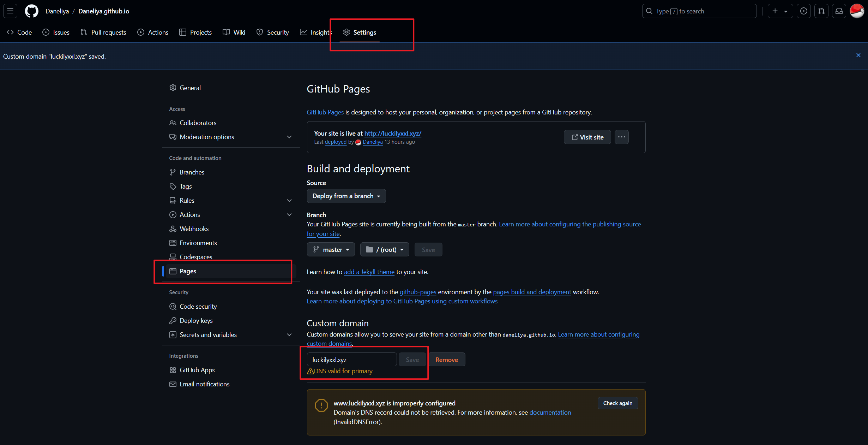Click Save button next to folder selector
868x445 pixels.
[428, 250]
